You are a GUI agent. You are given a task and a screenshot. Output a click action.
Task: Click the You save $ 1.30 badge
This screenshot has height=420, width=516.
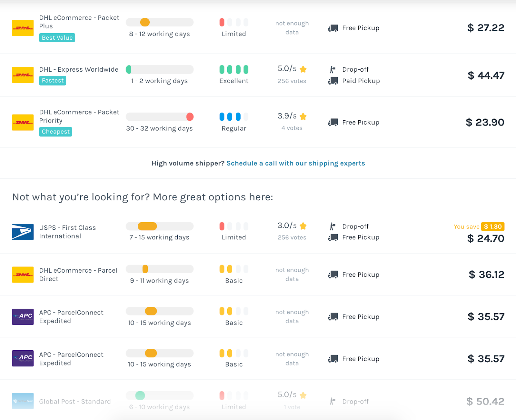479,226
